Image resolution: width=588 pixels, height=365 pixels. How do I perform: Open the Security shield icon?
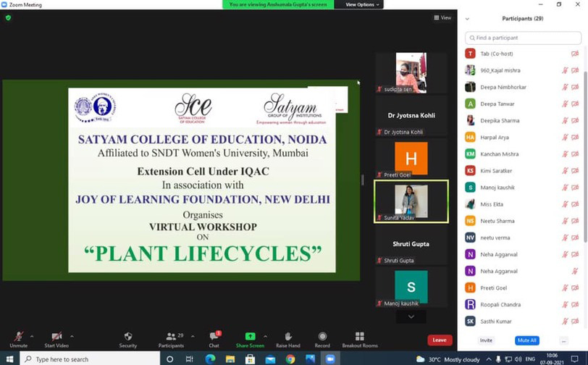(128, 337)
